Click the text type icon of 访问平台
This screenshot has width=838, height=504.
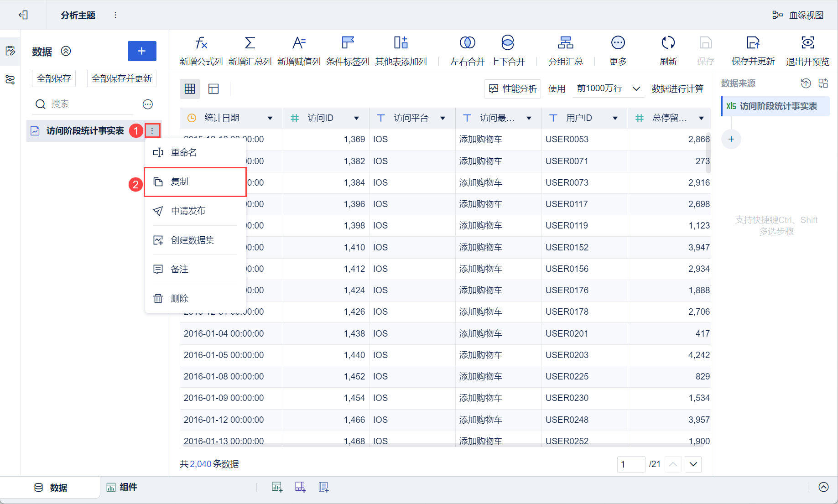381,118
